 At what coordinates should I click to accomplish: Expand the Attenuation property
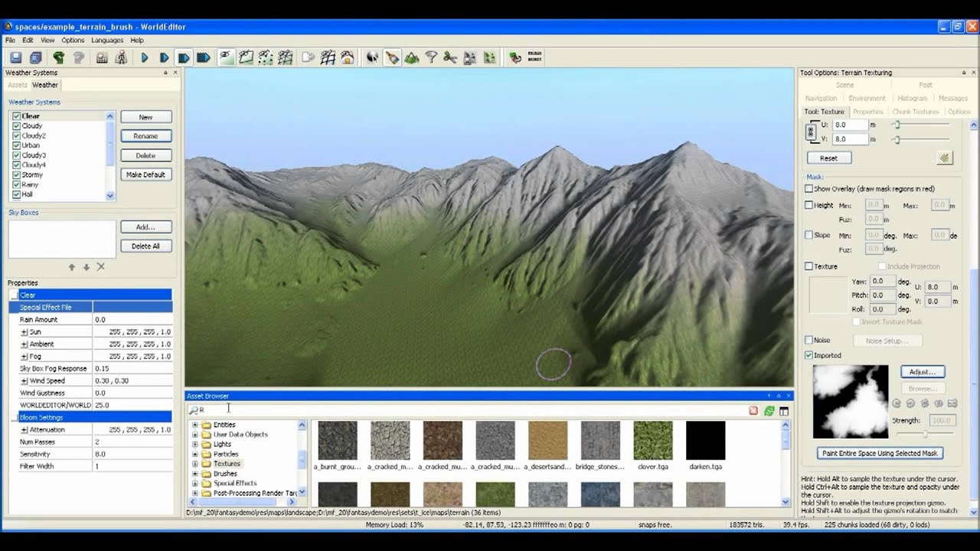(24, 430)
